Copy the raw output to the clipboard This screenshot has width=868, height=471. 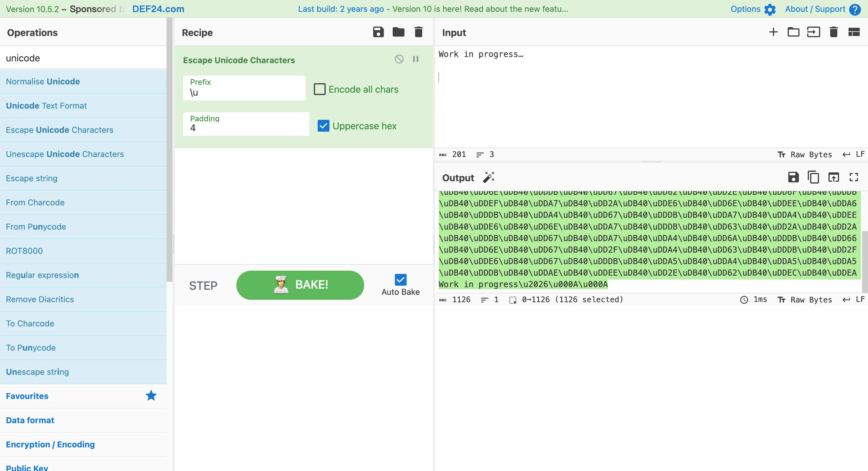[x=813, y=177]
